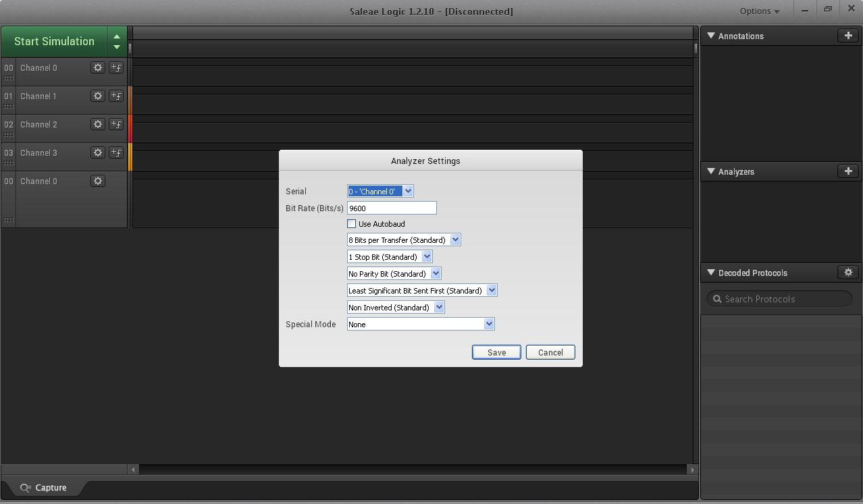Open Channel 3 settings gear

click(98, 152)
